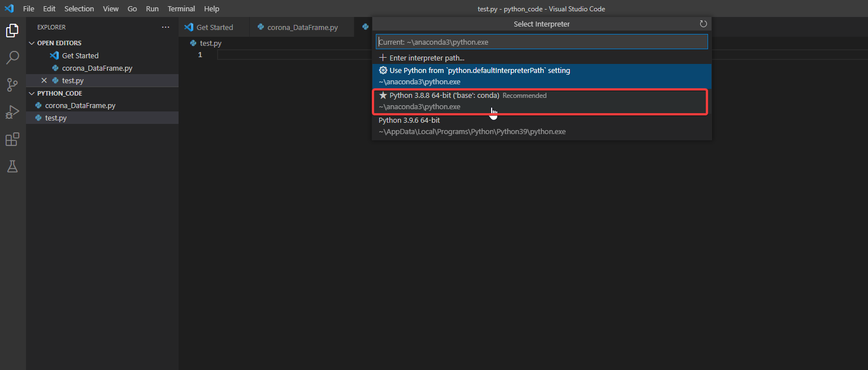Image resolution: width=868 pixels, height=370 pixels.
Task: Click the star icon of Python 3.8.8 entry
Action: (x=383, y=96)
